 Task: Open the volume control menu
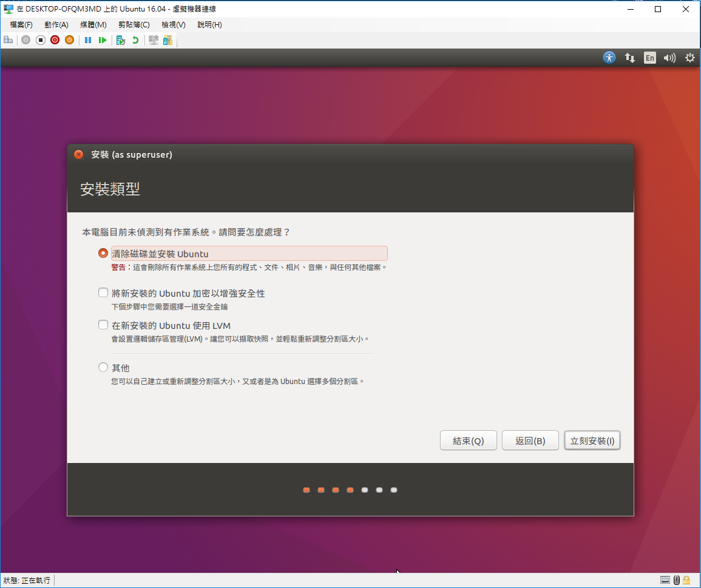(x=669, y=58)
